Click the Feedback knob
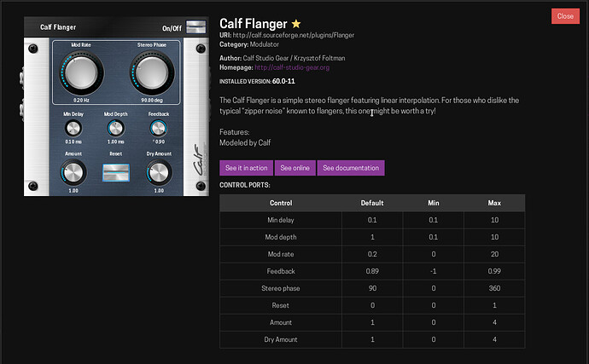589x364 pixels. pyautogui.click(x=159, y=129)
